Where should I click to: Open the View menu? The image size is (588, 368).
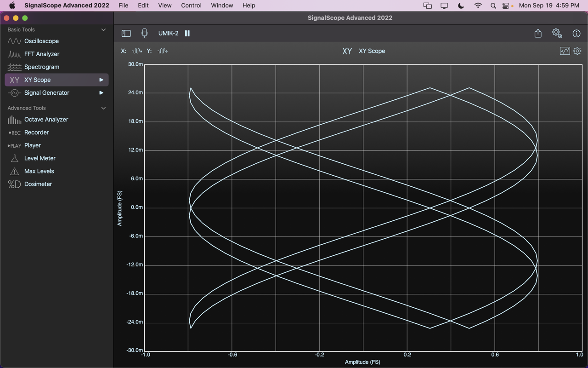pyautogui.click(x=164, y=6)
